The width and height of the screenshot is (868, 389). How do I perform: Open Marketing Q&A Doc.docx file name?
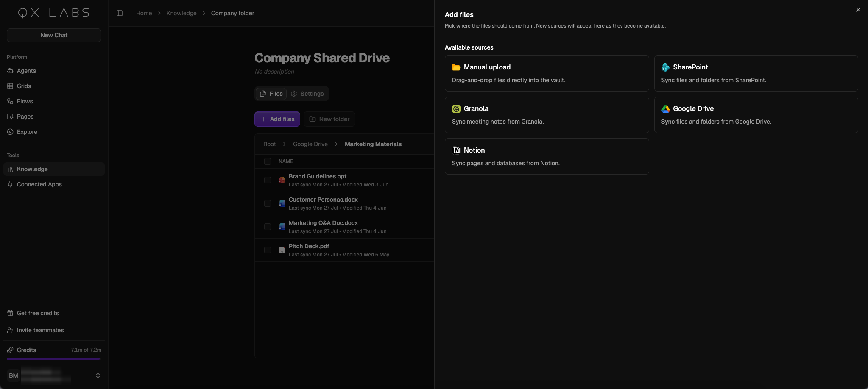pos(323,223)
